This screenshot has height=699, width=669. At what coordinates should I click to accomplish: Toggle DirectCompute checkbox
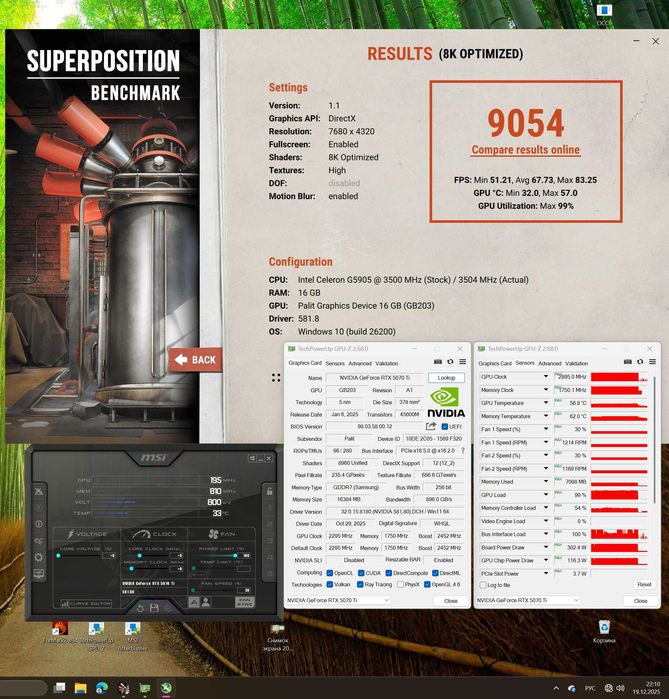[x=389, y=573]
